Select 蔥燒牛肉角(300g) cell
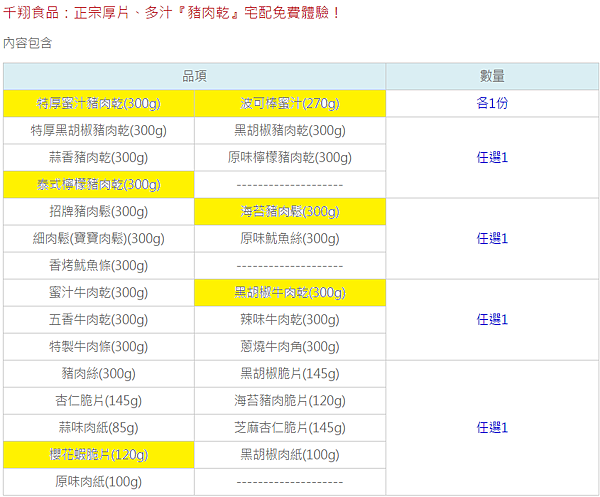 click(x=290, y=347)
